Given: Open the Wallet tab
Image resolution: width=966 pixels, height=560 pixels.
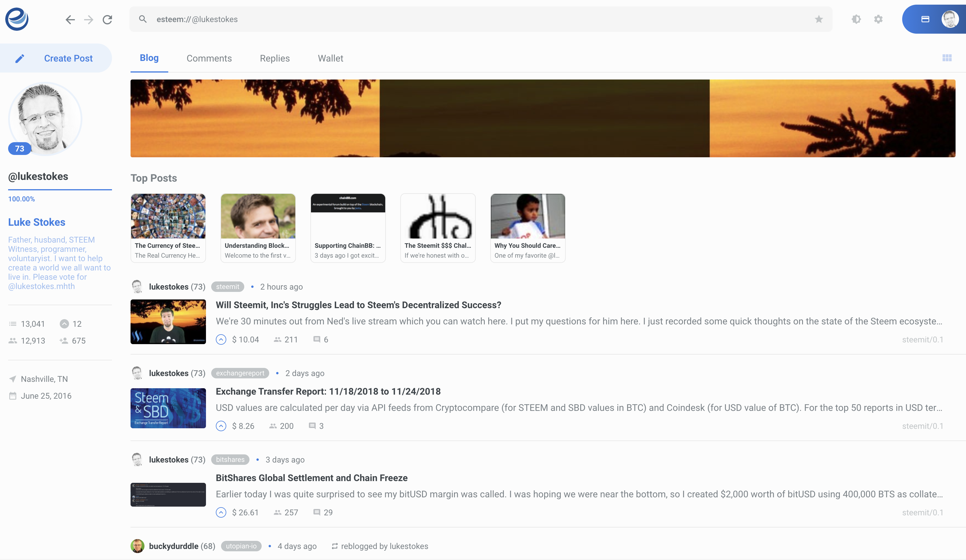Looking at the screenshot, I should point(330,58).
